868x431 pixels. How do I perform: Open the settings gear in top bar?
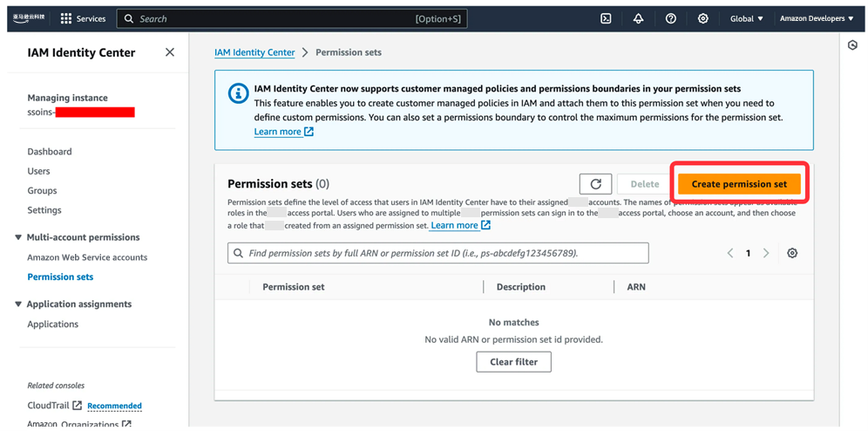[702, 19]
